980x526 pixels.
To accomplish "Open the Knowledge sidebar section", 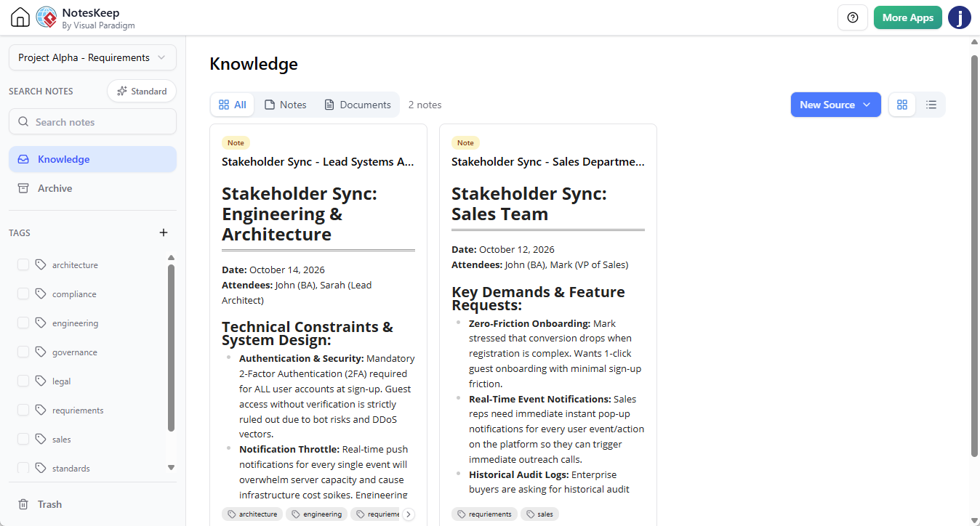I will [92, 159].
